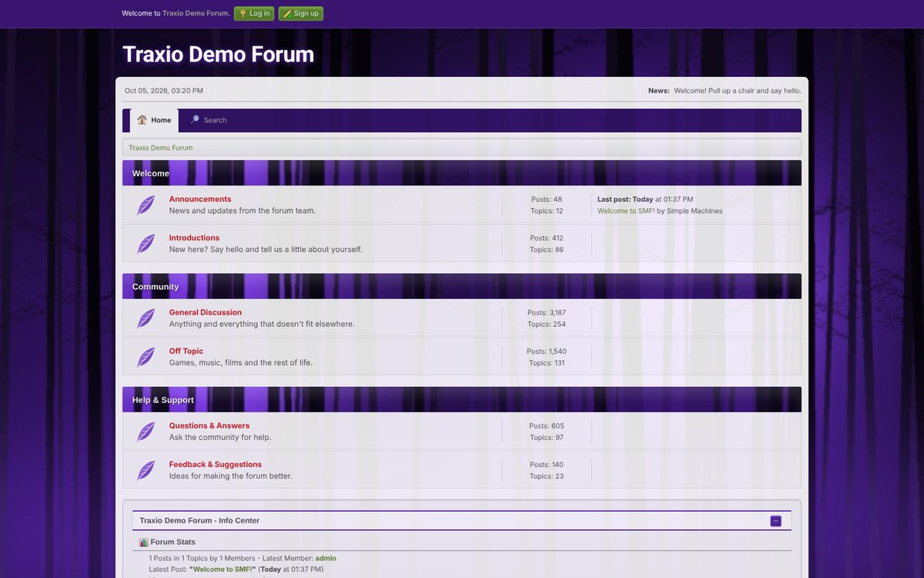Click "Traxio Demo Forum - Info Center" title
This screenshot has height=578, width=924.
click(199, 520)
